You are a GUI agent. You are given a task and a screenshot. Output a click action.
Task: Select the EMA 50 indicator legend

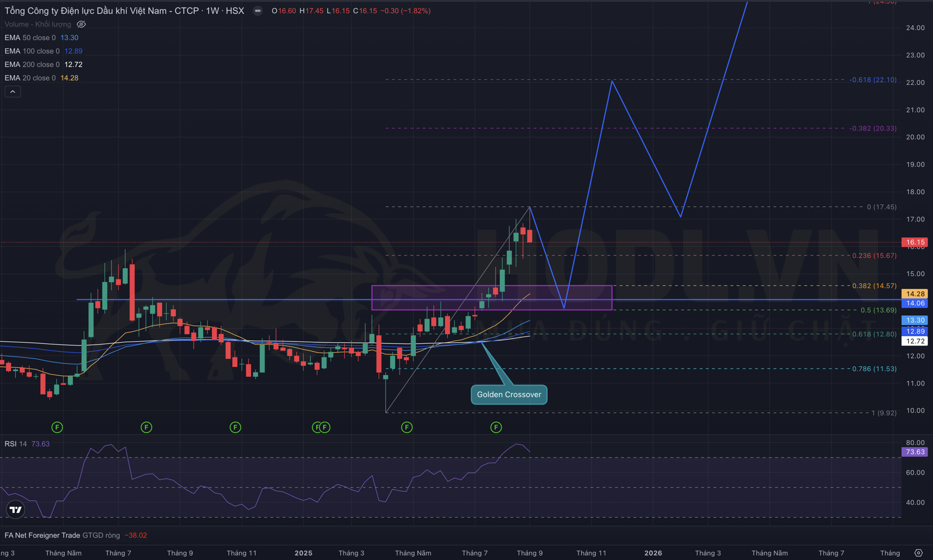point(30,38)
